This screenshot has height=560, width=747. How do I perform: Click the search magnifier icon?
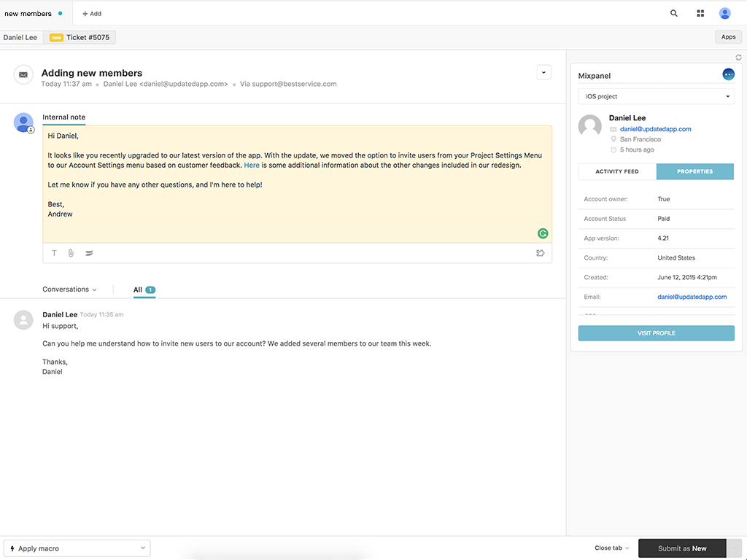pyautogui.click(x=674, y=13)
